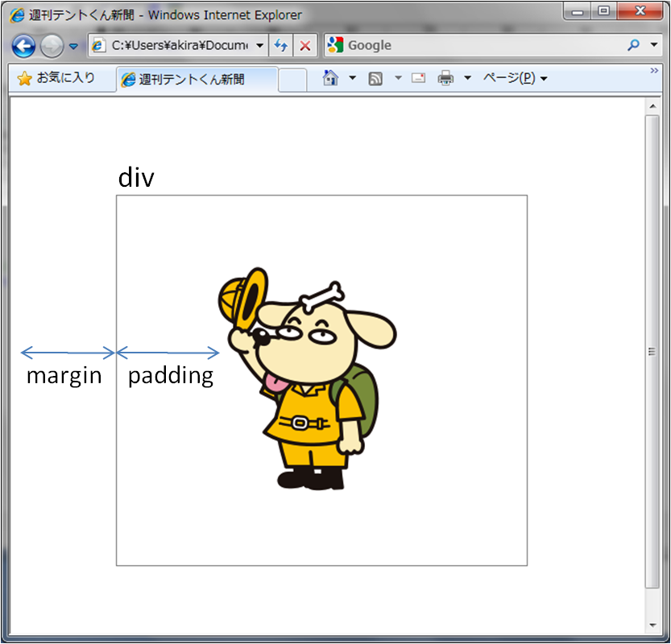Click the address bar with C:¥Users path

click(179, 45)
